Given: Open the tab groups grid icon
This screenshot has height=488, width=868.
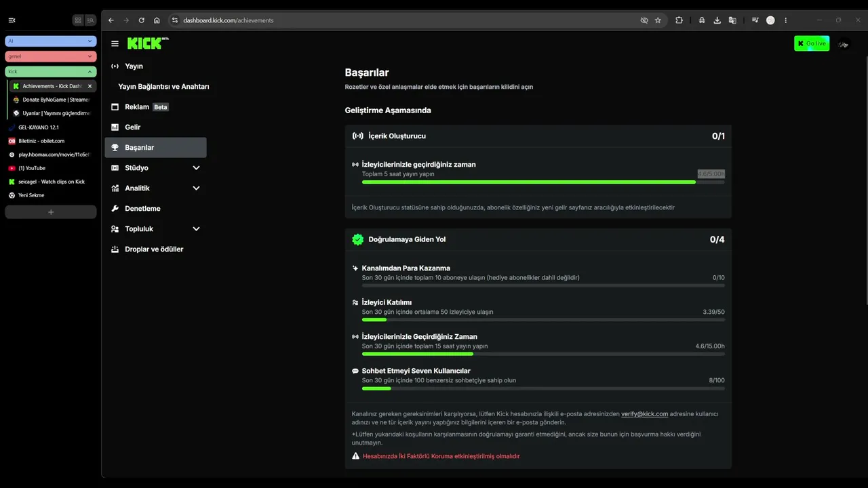Looking at the screenshot, I should point(78,20).
